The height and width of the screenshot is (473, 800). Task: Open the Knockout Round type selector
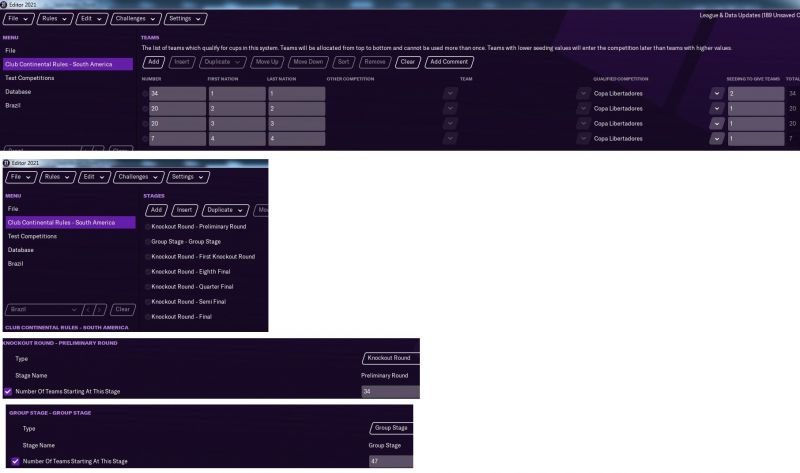click(389, 358)
